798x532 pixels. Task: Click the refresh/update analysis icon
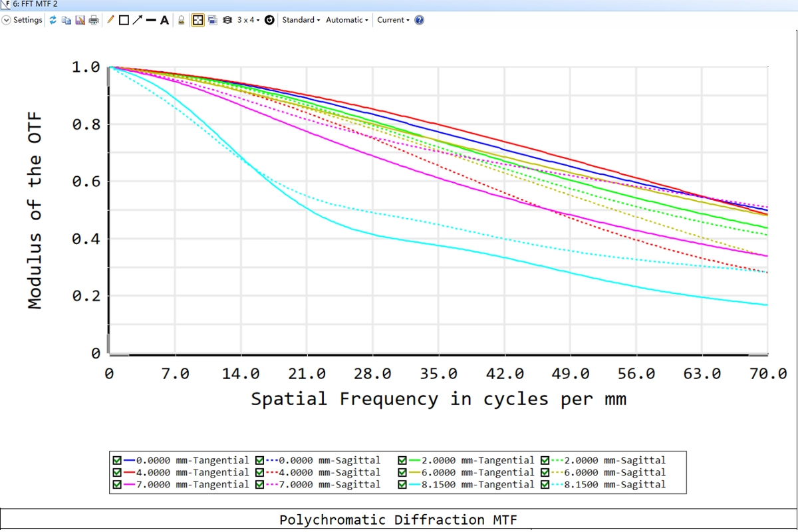tap(53, 20)
